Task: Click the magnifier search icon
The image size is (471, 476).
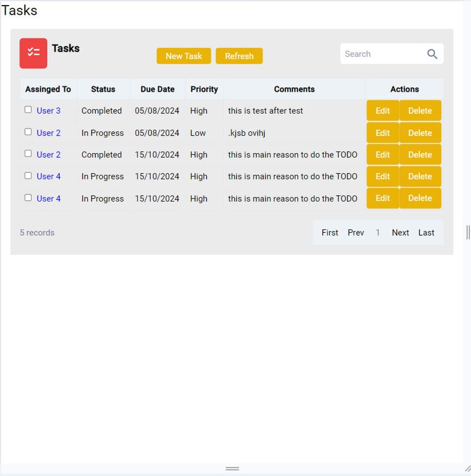Action: [432, 54]
